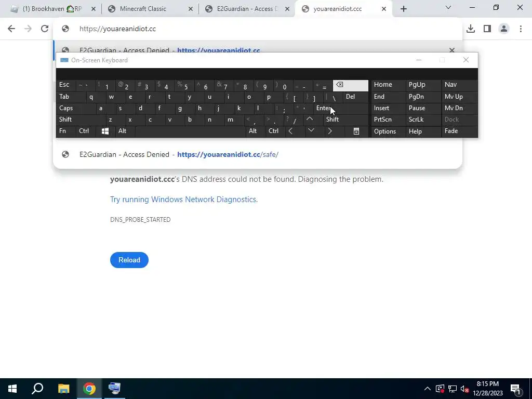The height and width of the screenshot is (399, 532).
Task: Open taskbar search magnifier
Action: [x=37, y=389]
